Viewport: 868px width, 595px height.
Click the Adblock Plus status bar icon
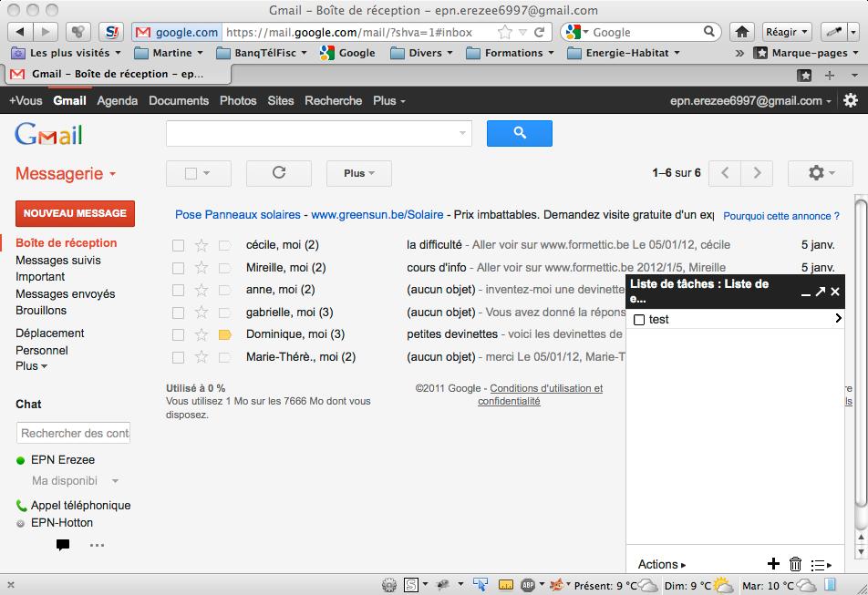[528, 584]
